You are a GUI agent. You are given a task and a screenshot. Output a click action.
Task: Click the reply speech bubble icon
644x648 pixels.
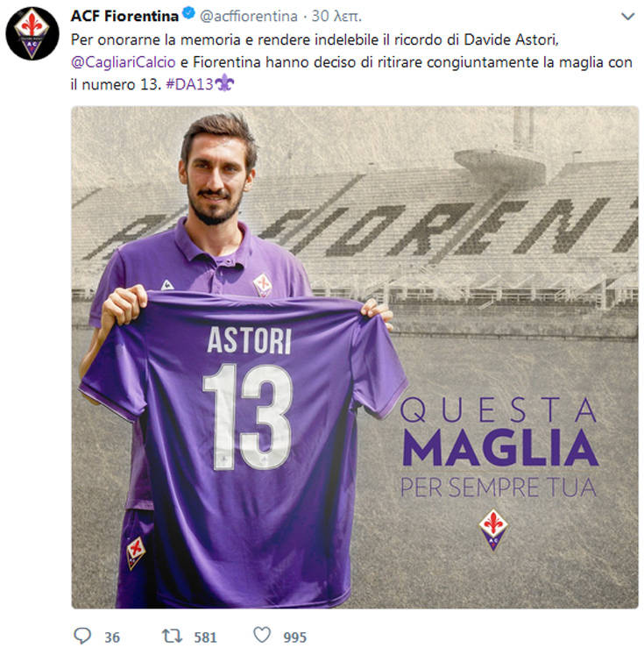pyautogui.click(x=81, y=635)
